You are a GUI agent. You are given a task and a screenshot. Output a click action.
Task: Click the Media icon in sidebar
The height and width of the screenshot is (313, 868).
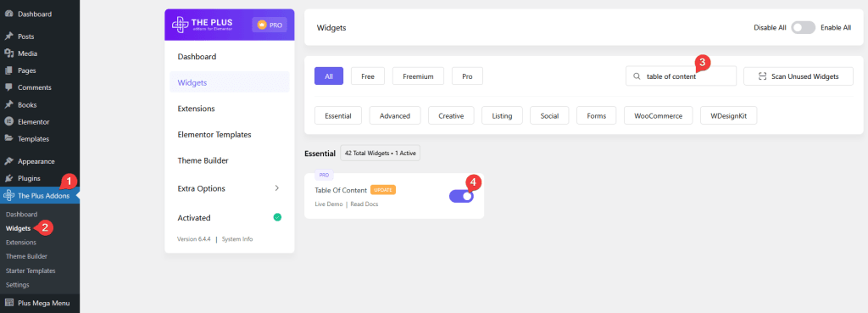tap(8, 53)
